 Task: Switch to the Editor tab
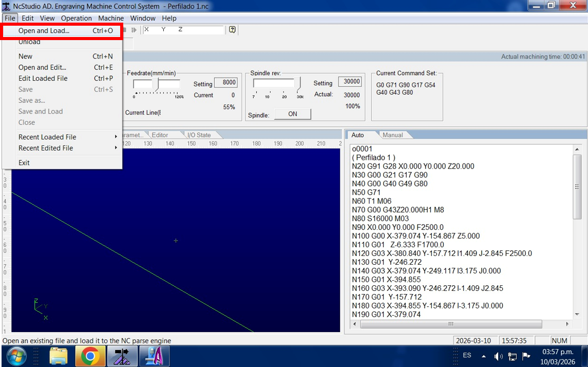[x=160, y=135]
